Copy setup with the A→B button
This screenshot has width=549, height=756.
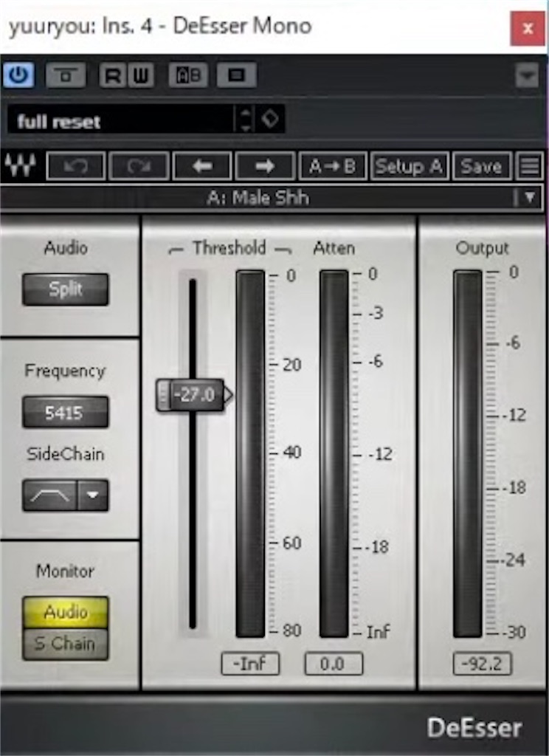(x=333, y=166)
